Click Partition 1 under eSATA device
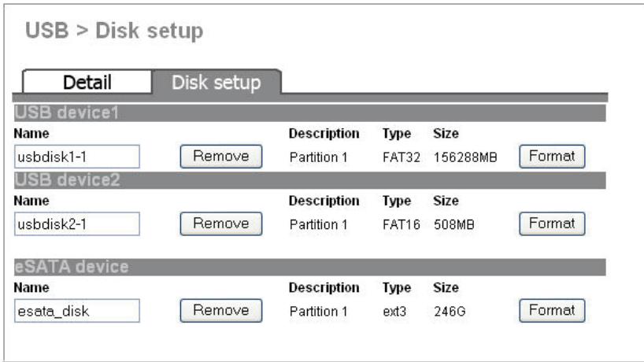This screenshot has height=362, width=644. click(318, 312)
